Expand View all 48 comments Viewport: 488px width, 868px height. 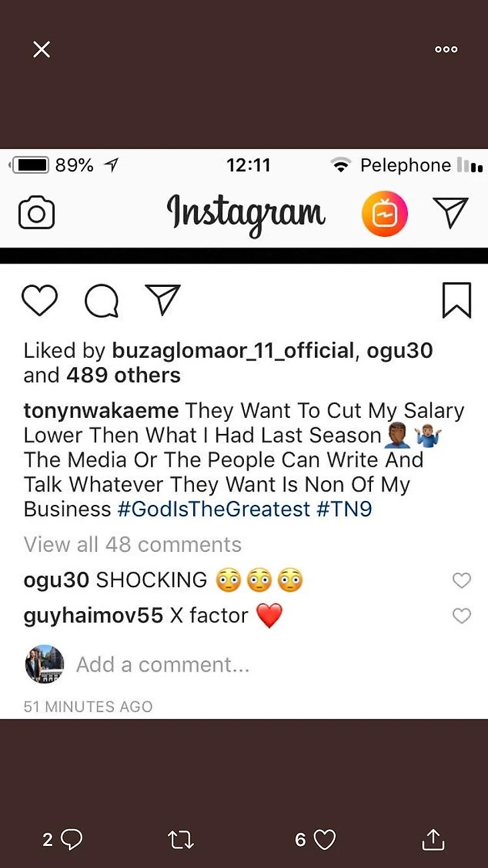132,544
